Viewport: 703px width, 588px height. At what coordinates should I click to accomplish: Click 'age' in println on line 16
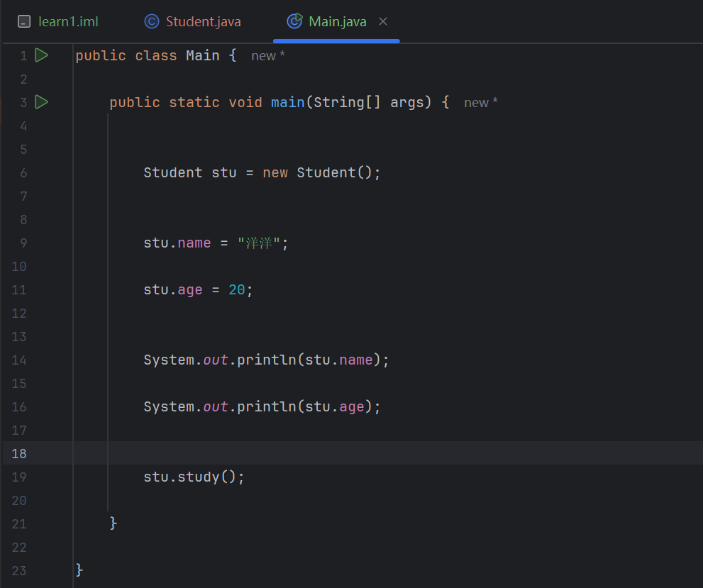(352, 407)
